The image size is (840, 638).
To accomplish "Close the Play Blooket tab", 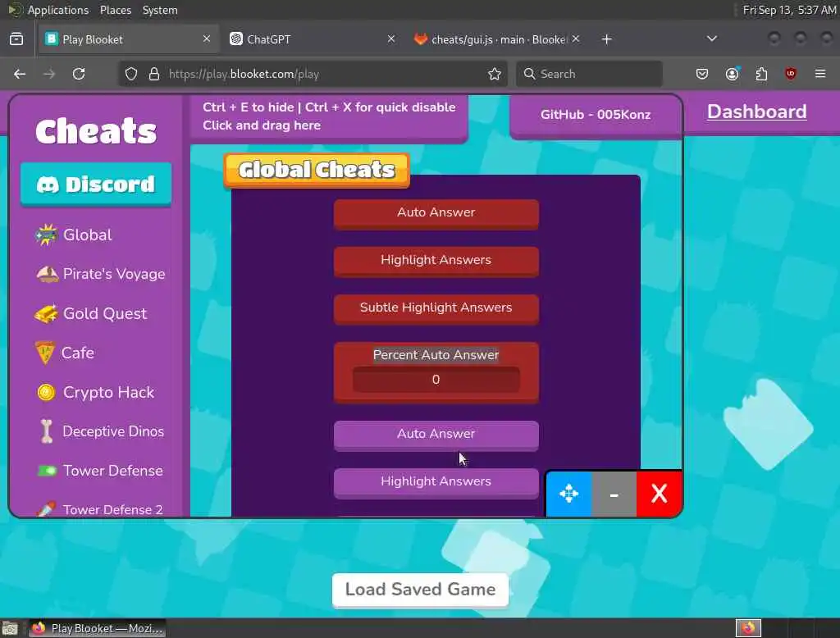I will point(206,39).
